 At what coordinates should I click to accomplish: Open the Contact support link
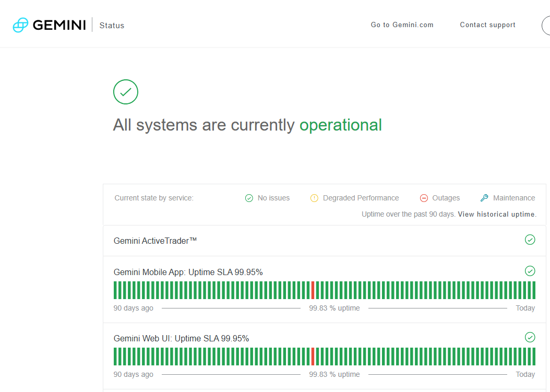487,25
